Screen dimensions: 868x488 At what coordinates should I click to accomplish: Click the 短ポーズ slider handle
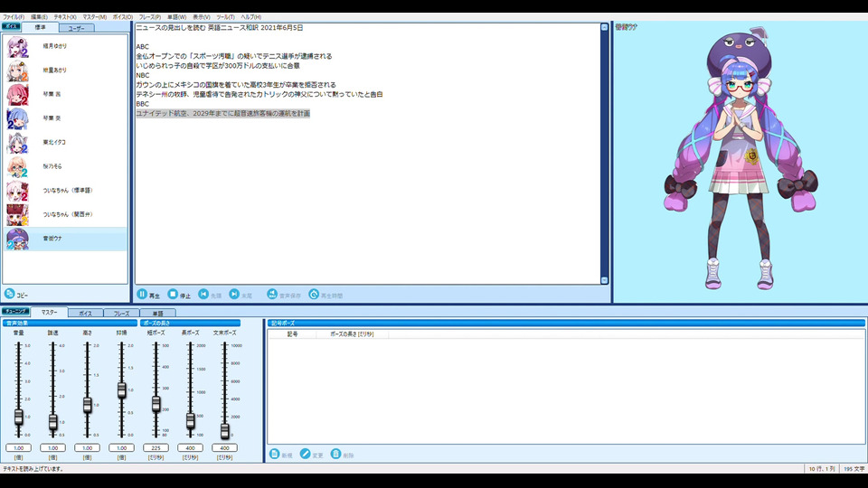(x=156, y=404)
